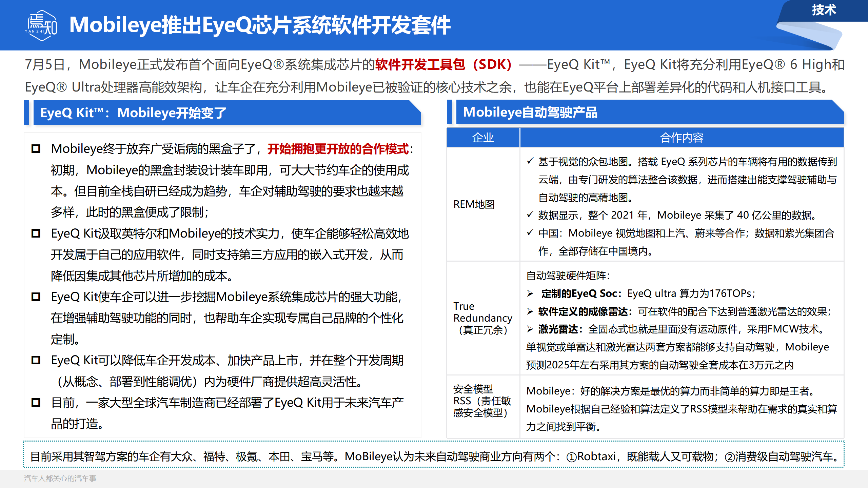Click the table header cell '企业'
The image size is (868, 488).
click(483, 138)
